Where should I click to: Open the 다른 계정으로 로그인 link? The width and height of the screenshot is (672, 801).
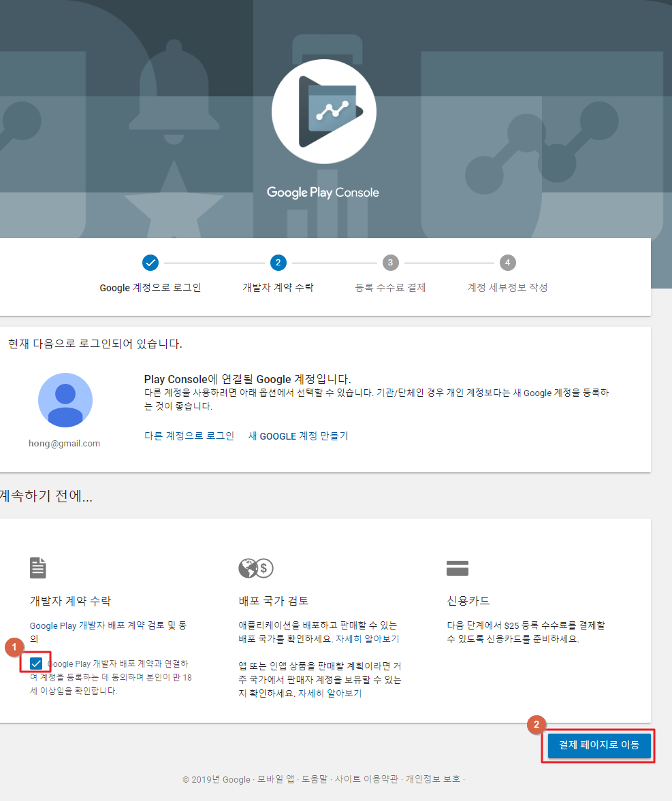189,436
